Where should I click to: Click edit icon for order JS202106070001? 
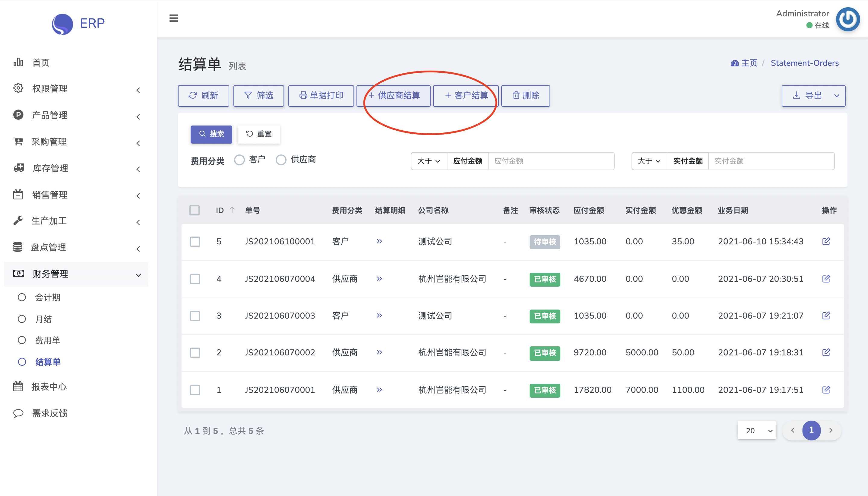pos(826,389)
